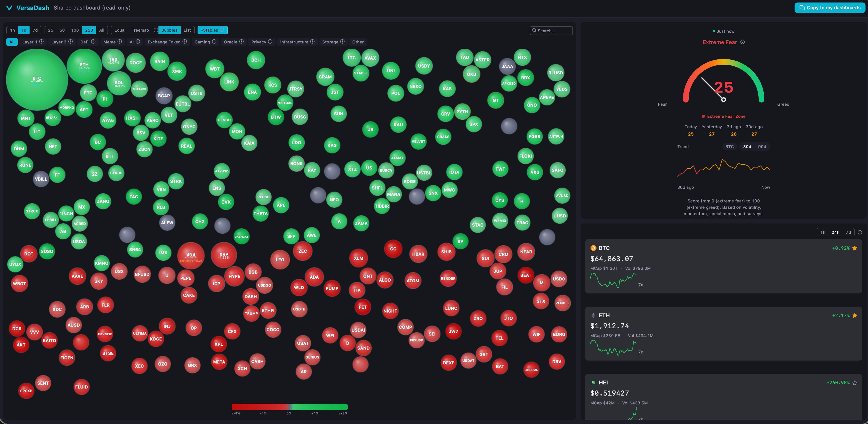Unfavorite ETH with its gold star
Image resolution: width=868 pixels, height=424 pixels.
(855, 315)
